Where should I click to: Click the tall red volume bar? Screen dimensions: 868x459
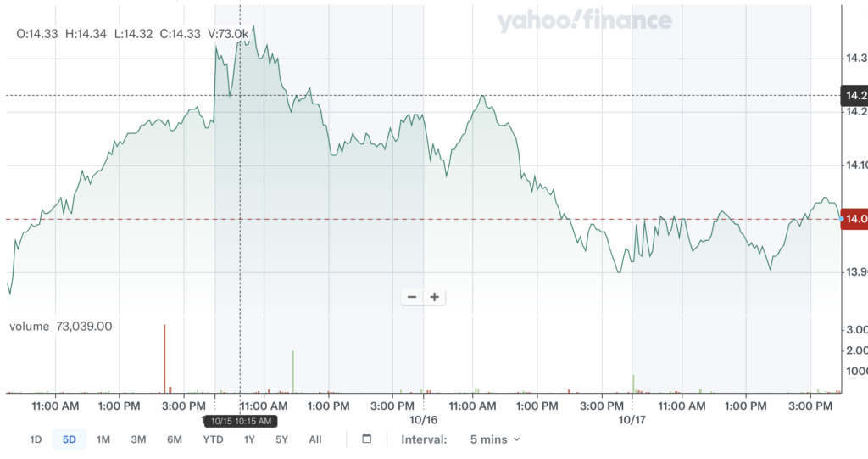pyautogui.click(x=164, y=358)
